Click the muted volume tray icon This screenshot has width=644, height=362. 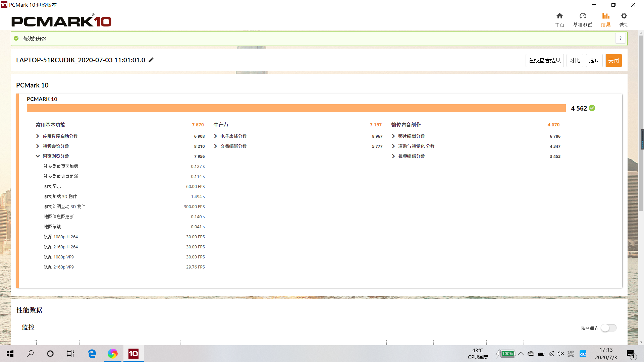pyautogui.click(x=561, y=354)
